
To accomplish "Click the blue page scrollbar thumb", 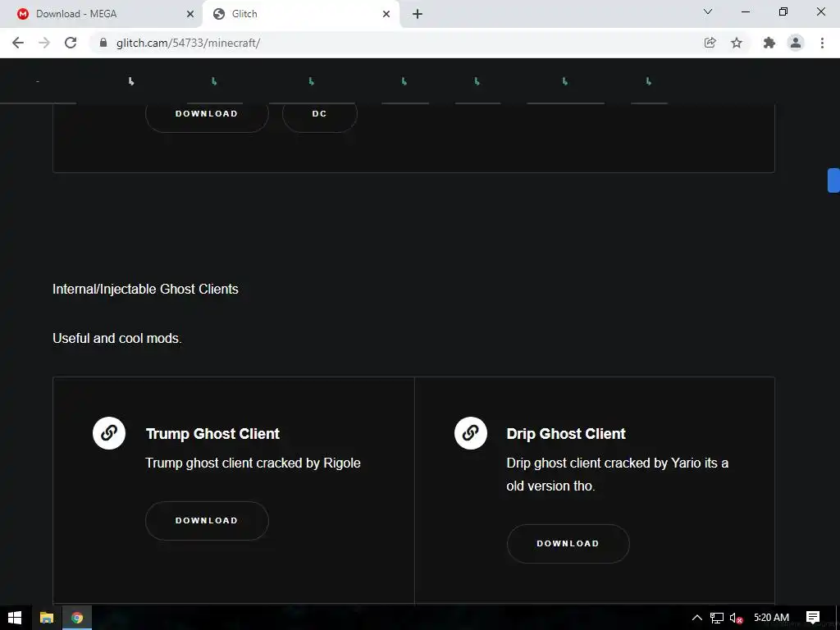I will [x=833, y=180].
